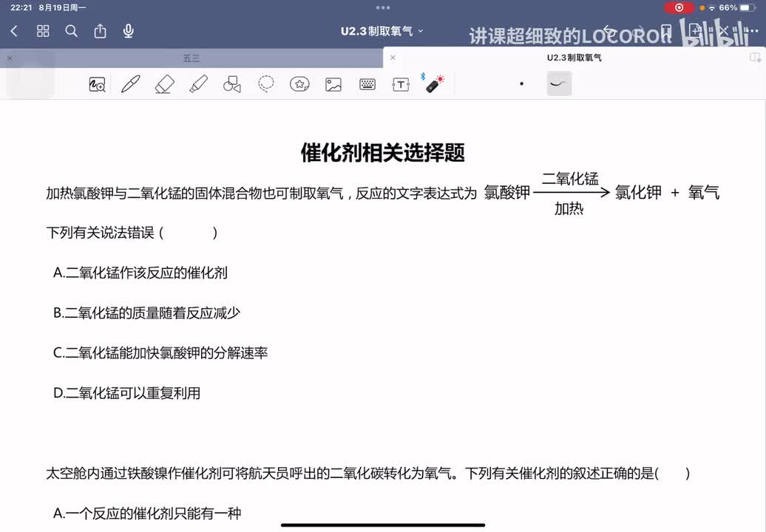Tap 氧气 at the equation's end
This screenshot has width=766, height=532.
(704, 192)
